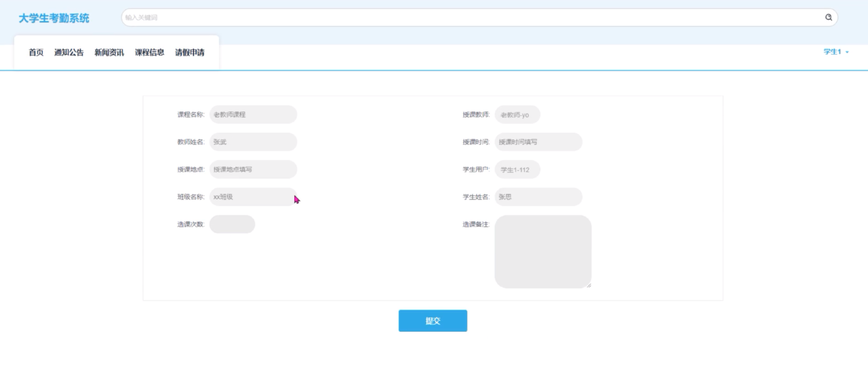Click the 大学生考勤系统 site title

click(x=54, y=18)
